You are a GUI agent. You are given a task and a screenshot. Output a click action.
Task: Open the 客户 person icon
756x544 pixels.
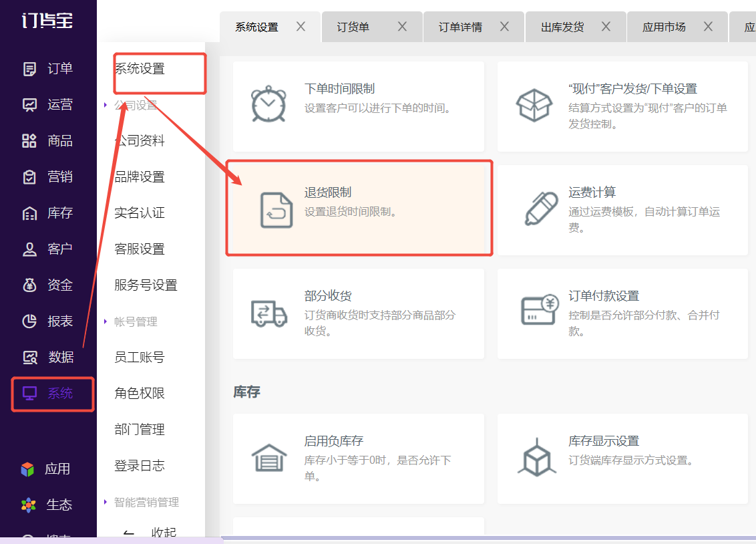29,249
